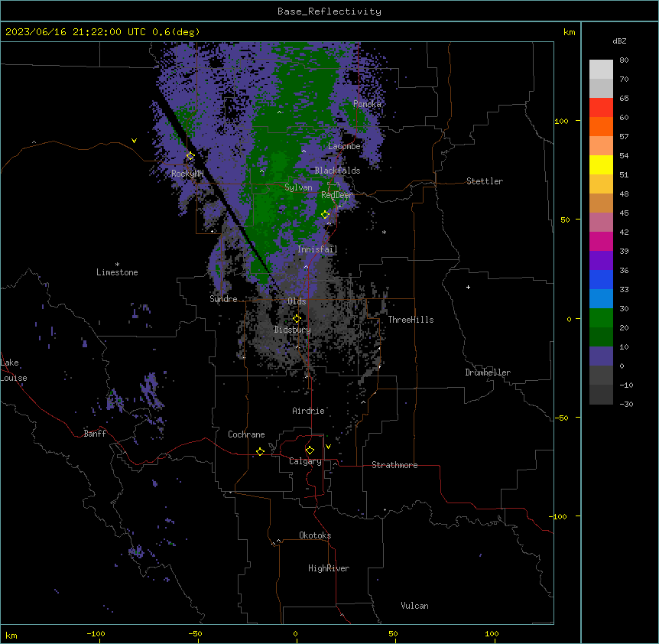This screenshot has width=659, height=644.
Task: Select the purple 36-39 dBZ legend swatch
Action: tap(601, 260)
